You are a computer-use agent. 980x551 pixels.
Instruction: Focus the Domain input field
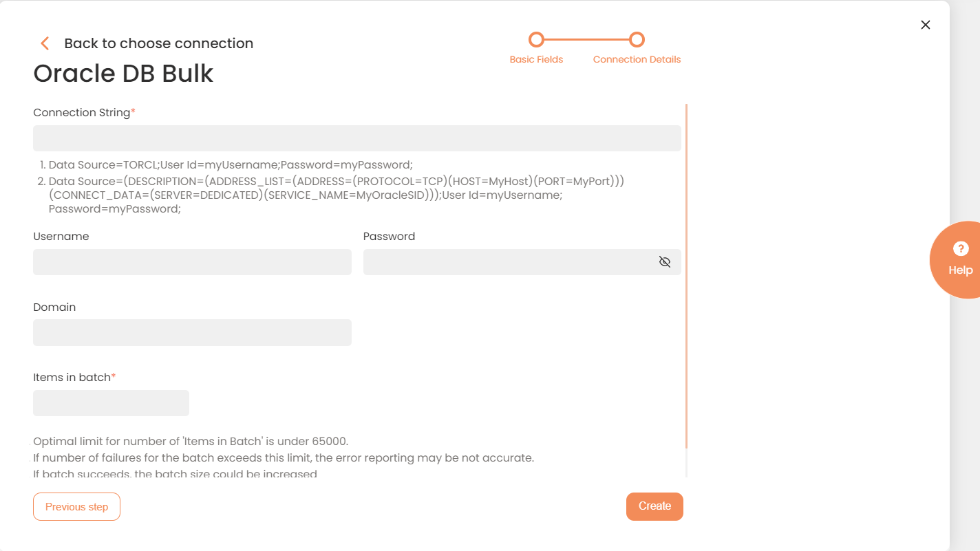[192, 332]
